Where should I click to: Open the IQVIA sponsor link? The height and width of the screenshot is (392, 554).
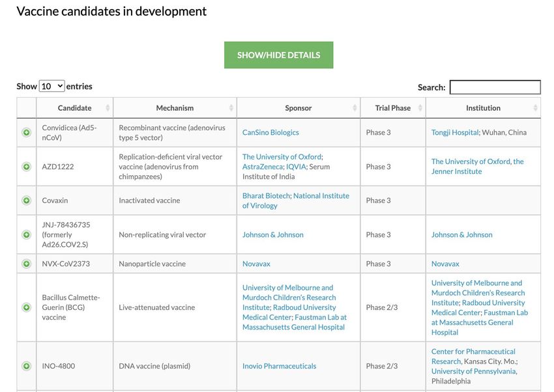(x=296, y=167)
